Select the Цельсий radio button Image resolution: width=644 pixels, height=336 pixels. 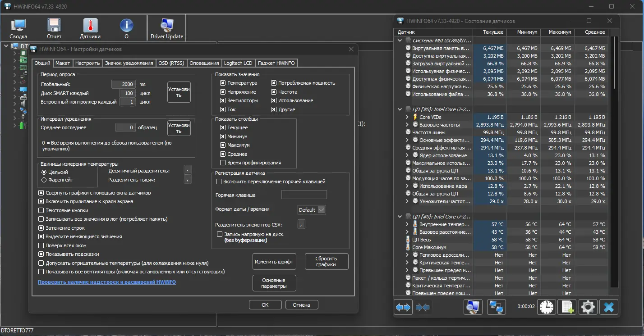tap(44, 172)
